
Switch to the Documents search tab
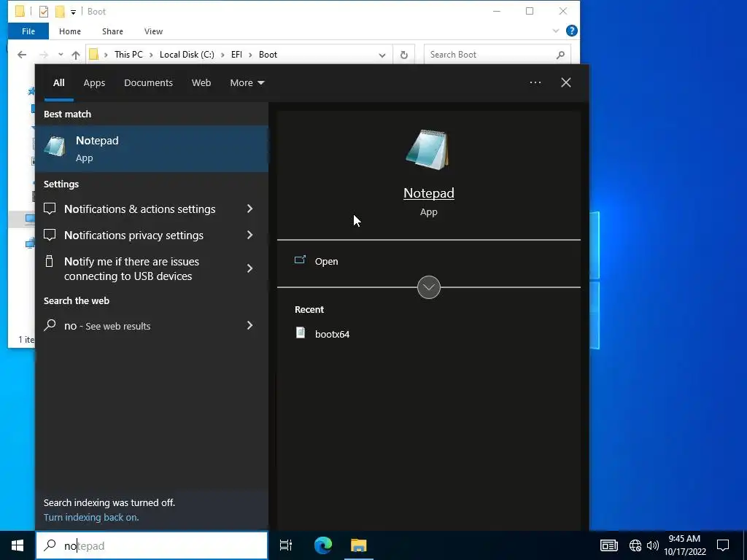pyautogui.click(x=148, y=83)
